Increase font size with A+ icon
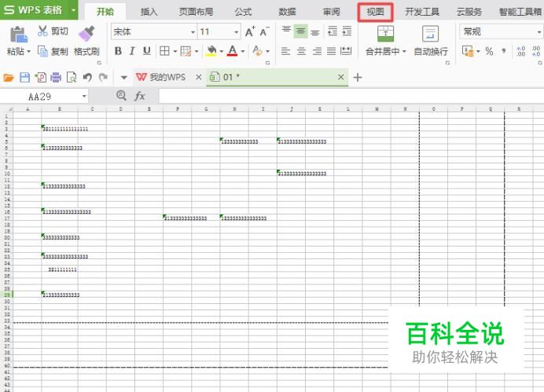 [x=250, y=32]
